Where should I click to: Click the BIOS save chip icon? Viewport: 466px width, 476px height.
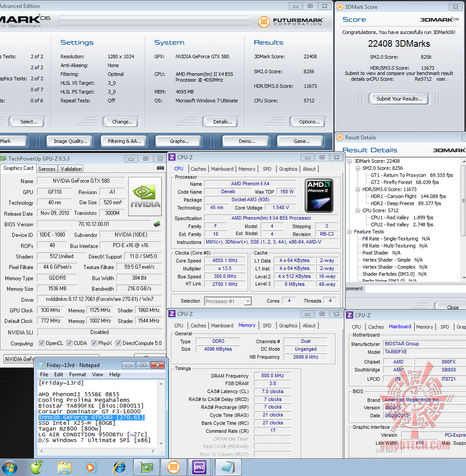click(x=157, y=224)
